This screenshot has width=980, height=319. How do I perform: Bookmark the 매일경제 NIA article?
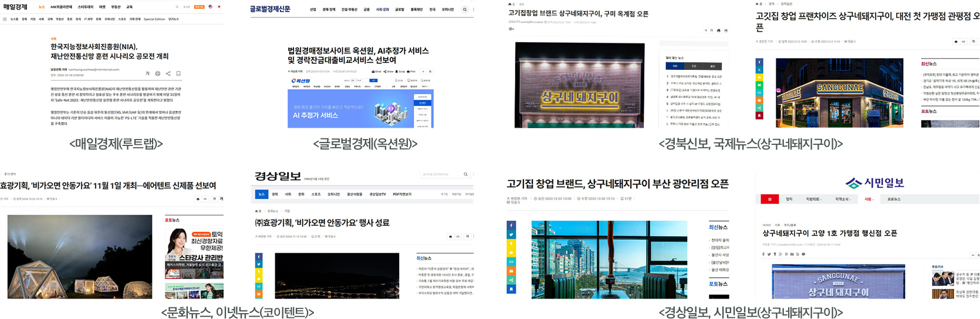pos(178,74)
